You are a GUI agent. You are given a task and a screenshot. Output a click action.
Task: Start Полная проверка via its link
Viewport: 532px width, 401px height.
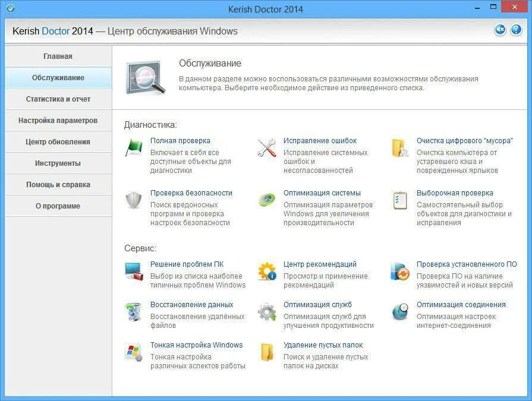click(180, 141)
